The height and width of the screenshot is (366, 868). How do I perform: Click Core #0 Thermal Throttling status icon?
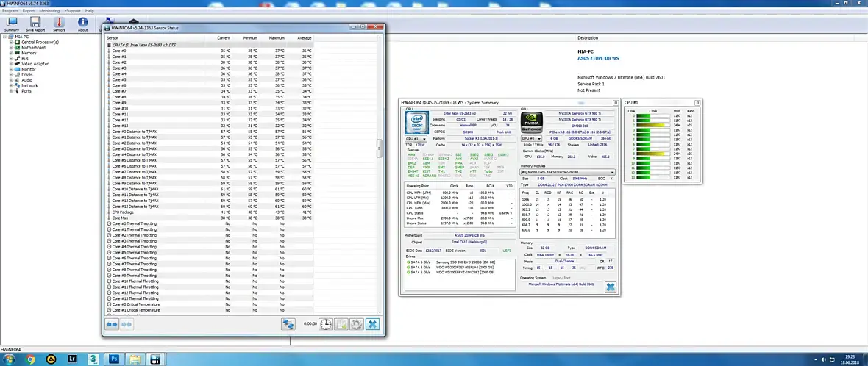109,224
